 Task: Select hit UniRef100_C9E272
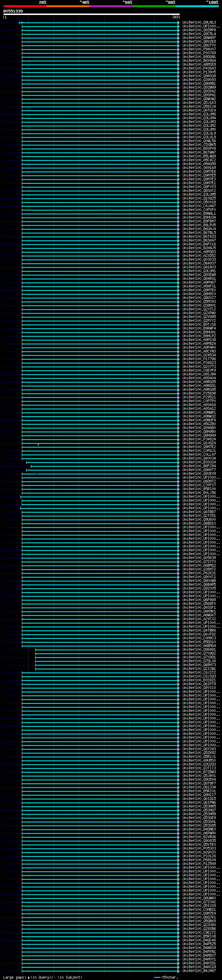[x=199, y=932]
